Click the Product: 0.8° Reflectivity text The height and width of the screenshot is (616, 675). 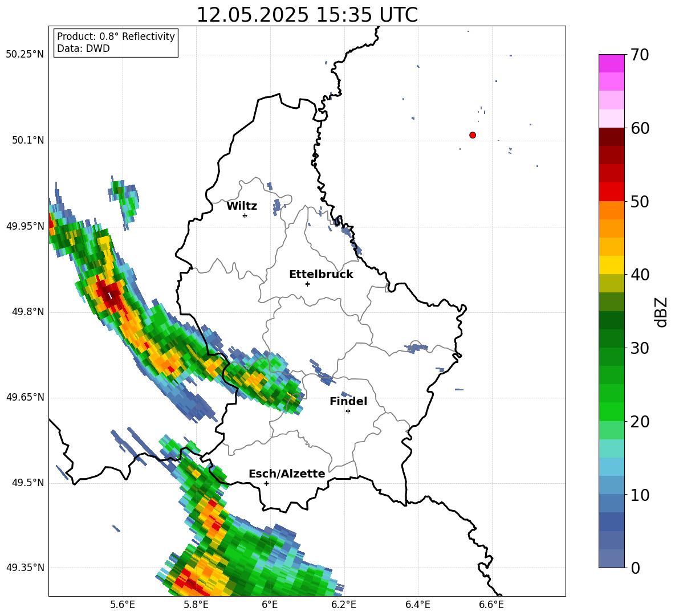click(x=116, y=36)
